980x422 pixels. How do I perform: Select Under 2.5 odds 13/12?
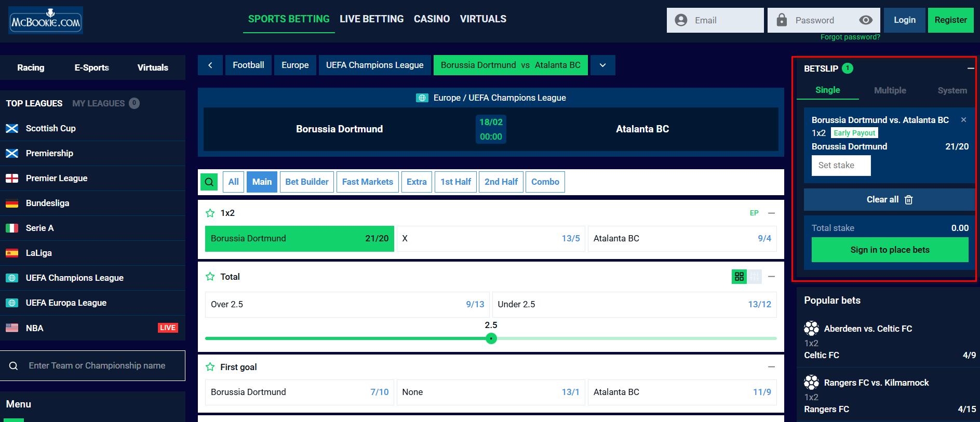pyautogui.click(x=634, y=305)
